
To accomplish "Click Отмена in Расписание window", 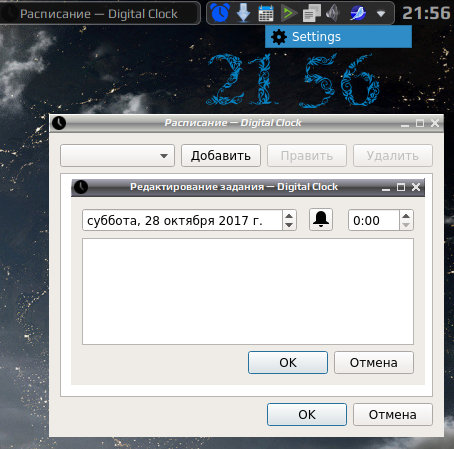I will pyautogui.click(x=393, y=414).
